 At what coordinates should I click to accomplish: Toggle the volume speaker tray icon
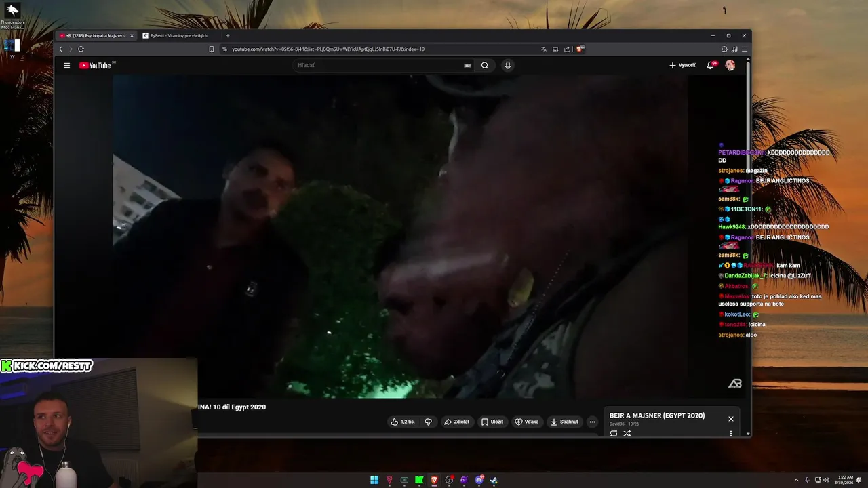coord(826,480)
